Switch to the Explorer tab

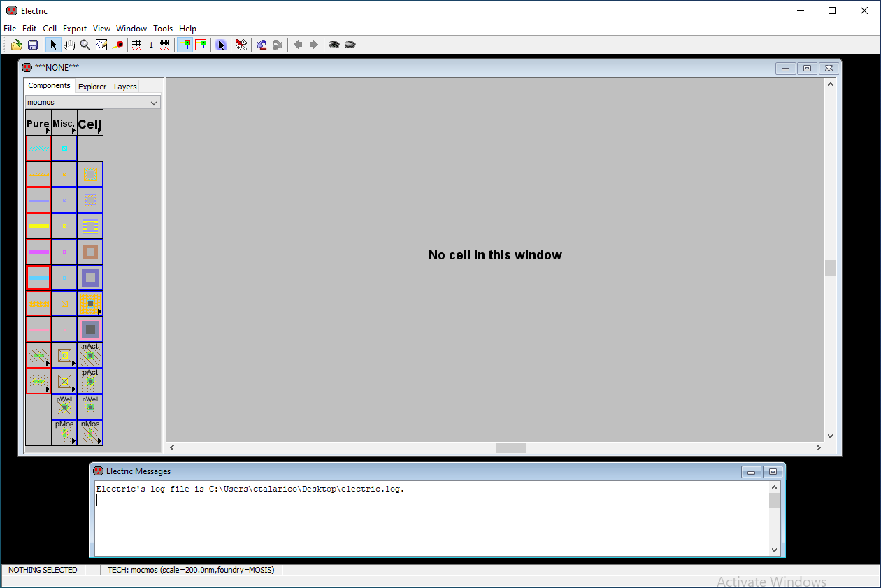tap(92, 87)
